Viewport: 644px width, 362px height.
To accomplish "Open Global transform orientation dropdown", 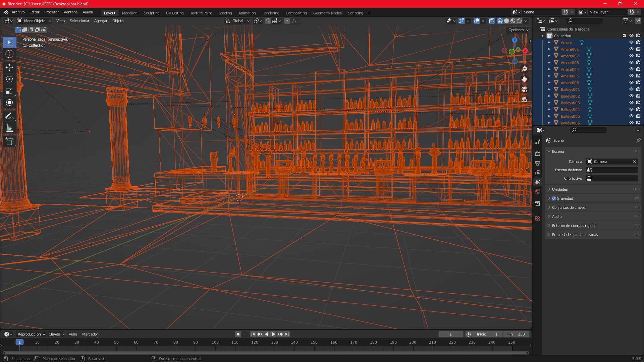I will [237, 21].
